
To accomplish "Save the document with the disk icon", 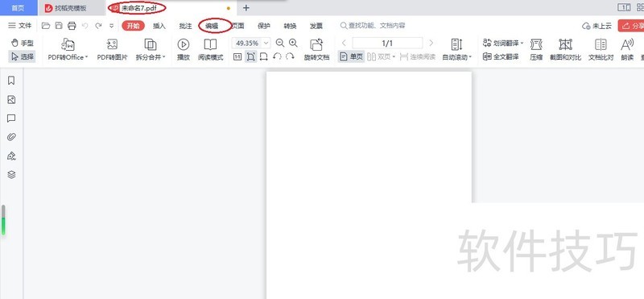I will (59, 26).
